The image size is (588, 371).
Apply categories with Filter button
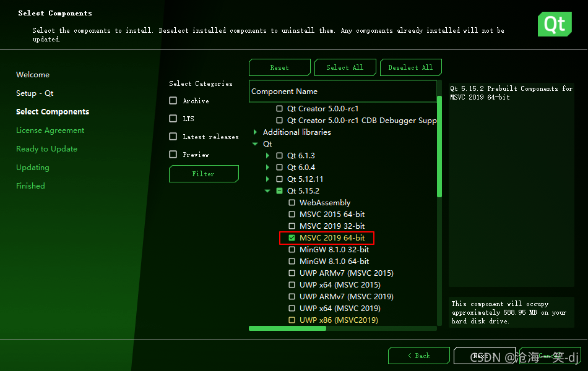(x=204, y=174)
